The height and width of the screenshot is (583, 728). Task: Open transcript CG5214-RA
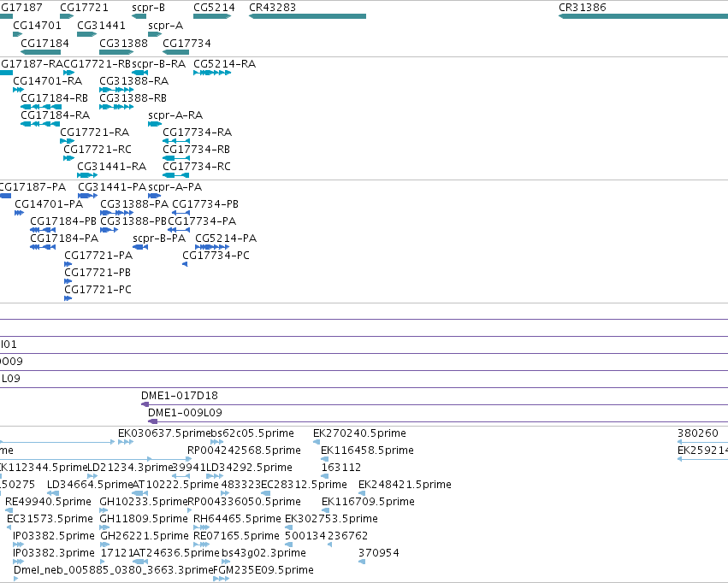click(212, 73)
